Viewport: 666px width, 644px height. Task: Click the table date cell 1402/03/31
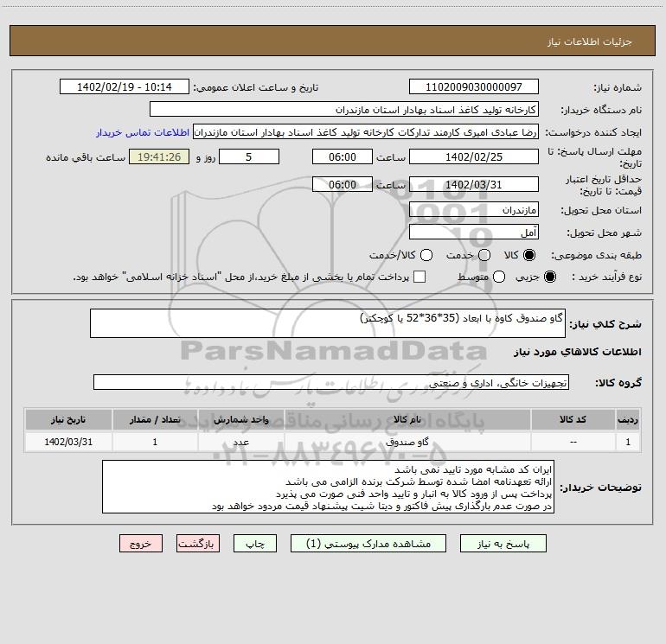[68, 442]
